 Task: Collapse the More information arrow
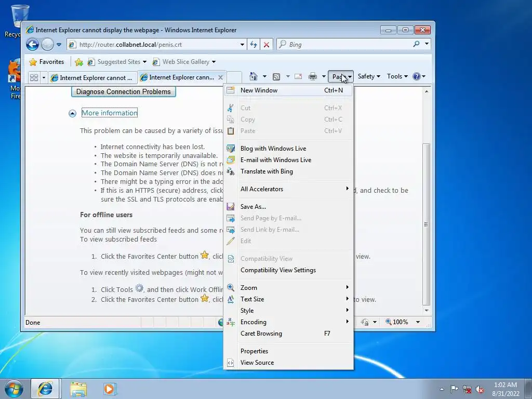pos(72,113)
